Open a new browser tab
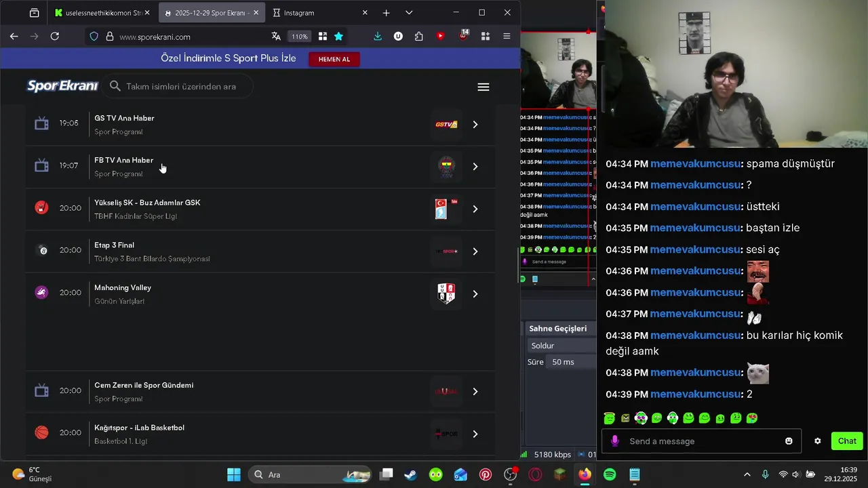The width and height of the screenshot is (868, 488). coord(386,13)
